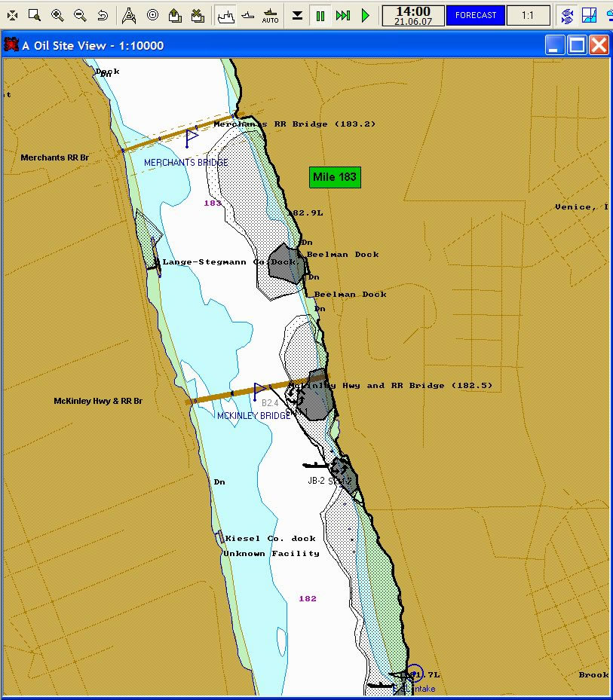Click the Unknown Facility label
This screenshot has width=613, height=700.
(271, 554)
